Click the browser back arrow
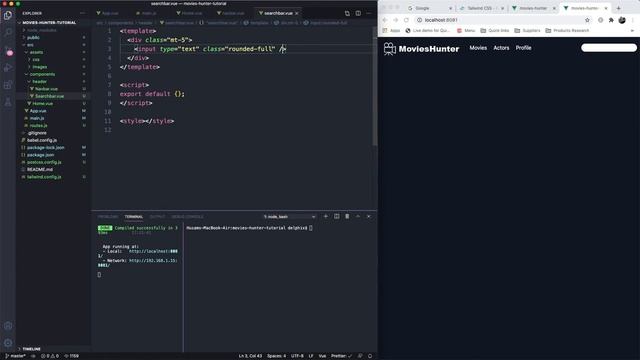 pos(384,20)
